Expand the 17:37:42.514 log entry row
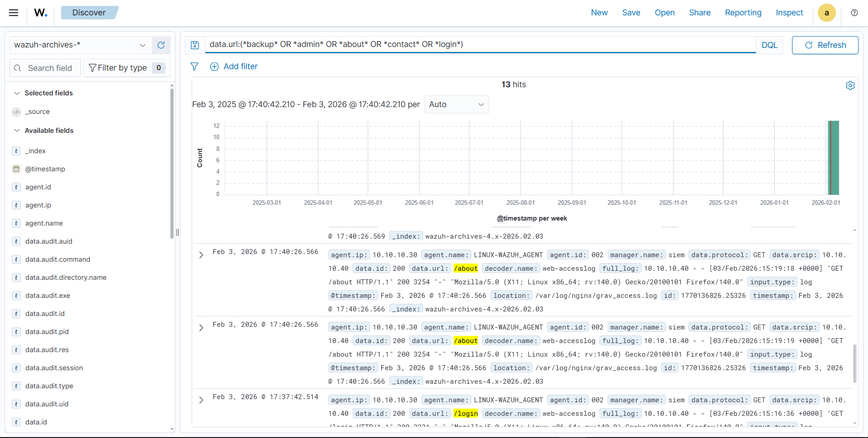 [x=201, y=400]
